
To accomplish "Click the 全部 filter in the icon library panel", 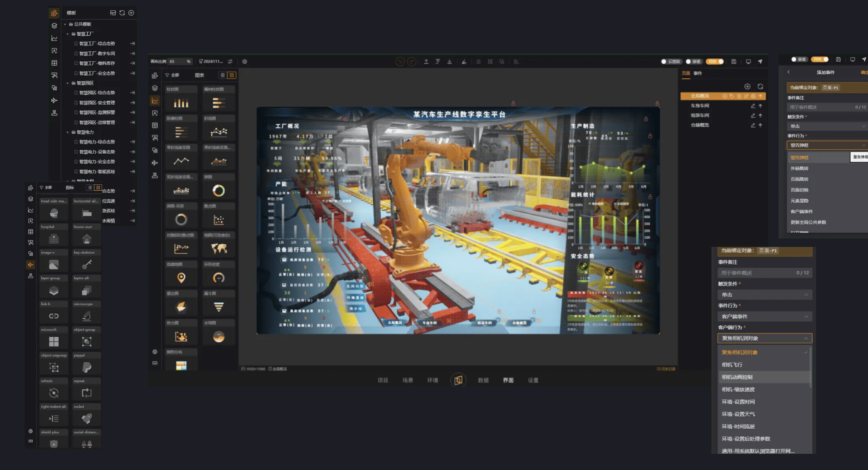I will [46, 188].
